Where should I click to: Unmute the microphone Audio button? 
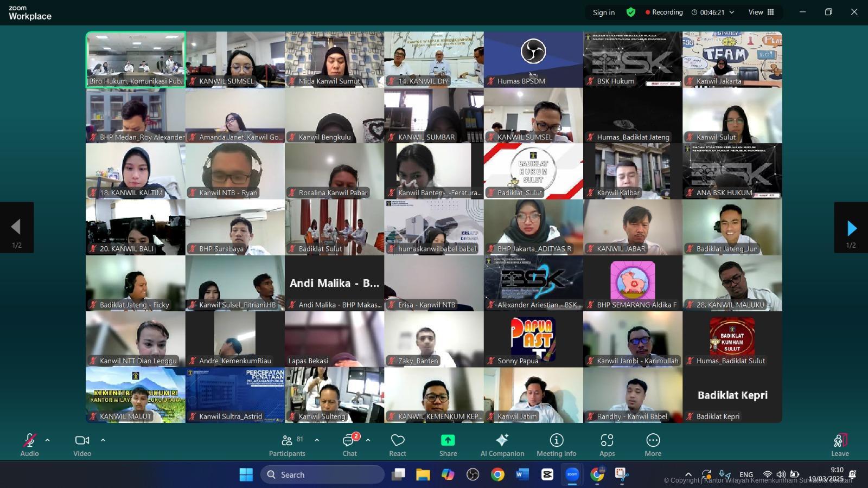[x=29, y=440]
